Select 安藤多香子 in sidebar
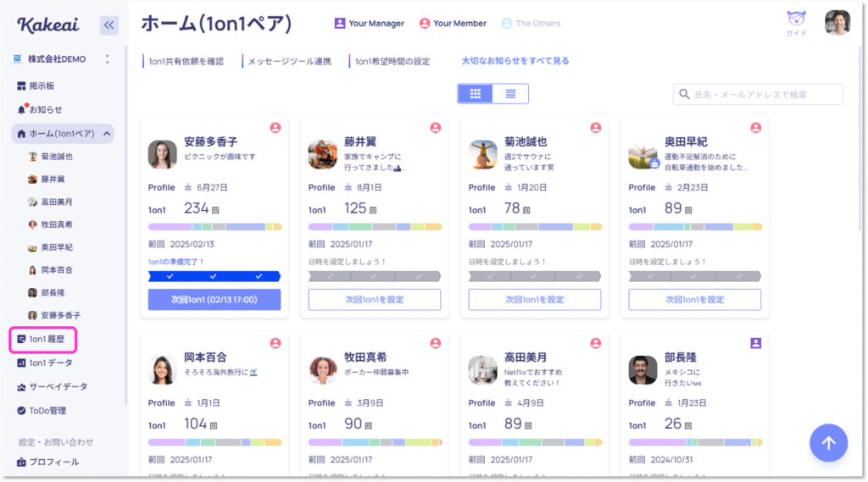Viewport: 868px width, 482px height. click(x=54, y=315)
